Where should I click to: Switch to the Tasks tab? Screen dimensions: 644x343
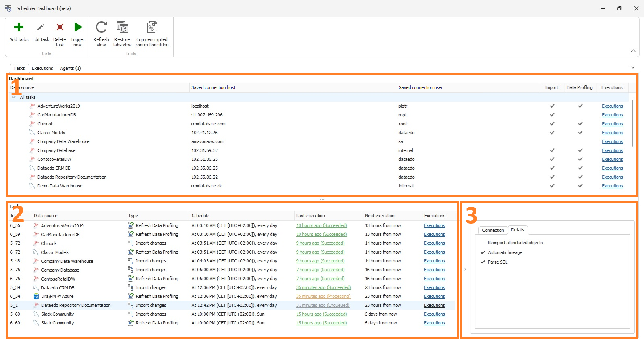(x=19, y=68)
